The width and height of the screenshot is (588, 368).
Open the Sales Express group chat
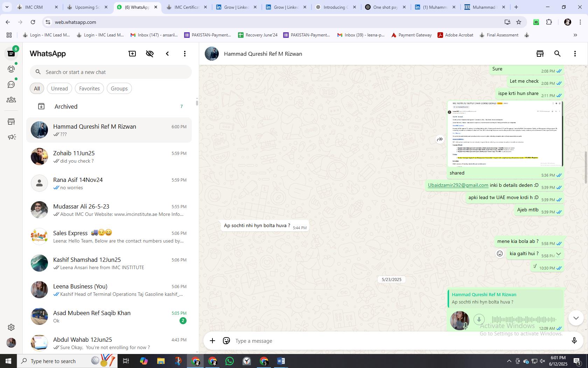[x=109, y=237]
